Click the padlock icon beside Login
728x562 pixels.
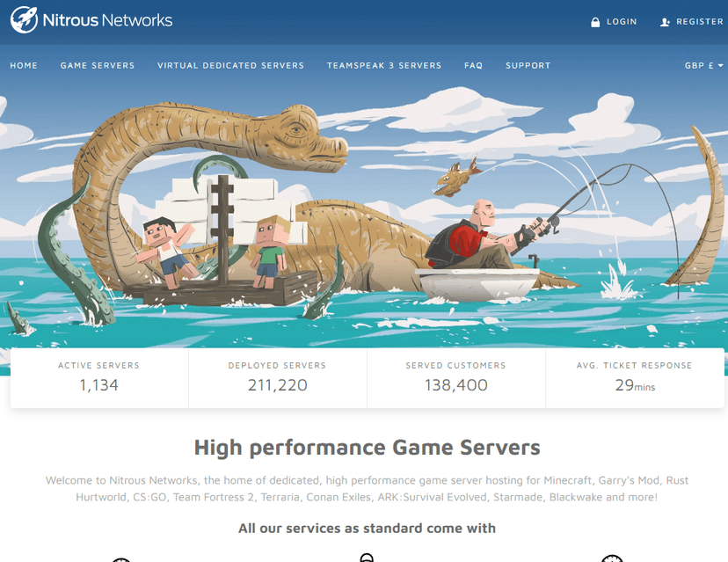click(x=595, y=22)
